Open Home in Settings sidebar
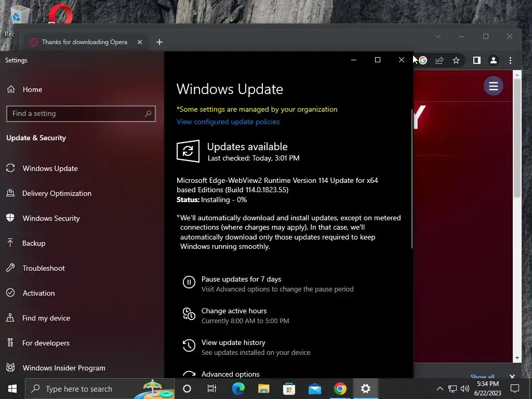532x399 pixels. [x=32, y=89]
